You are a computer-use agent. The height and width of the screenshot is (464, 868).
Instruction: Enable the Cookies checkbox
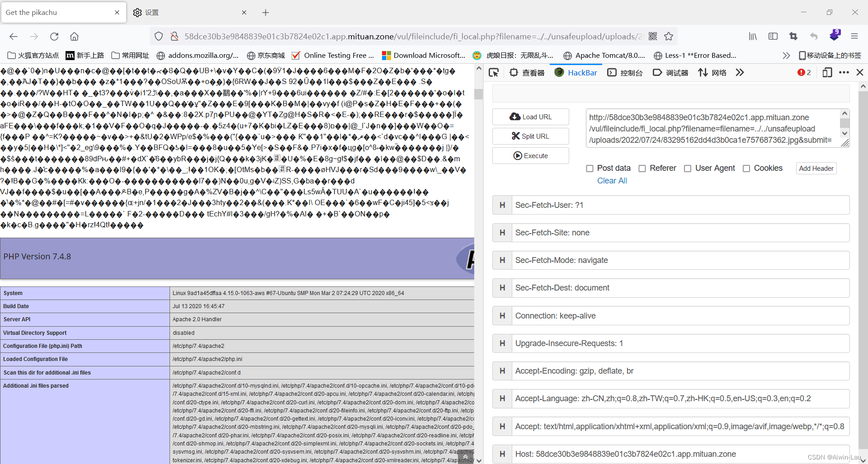(746, 169)
